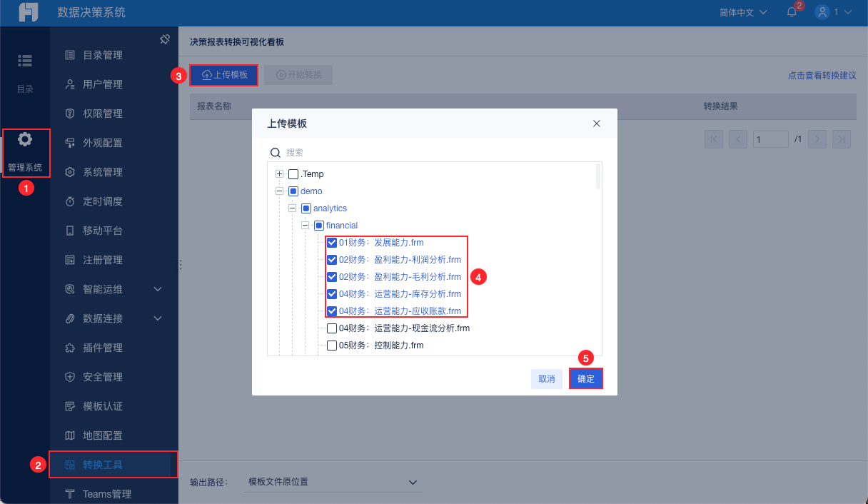
Task: Click the page number input field
Action: click(771, 138)
